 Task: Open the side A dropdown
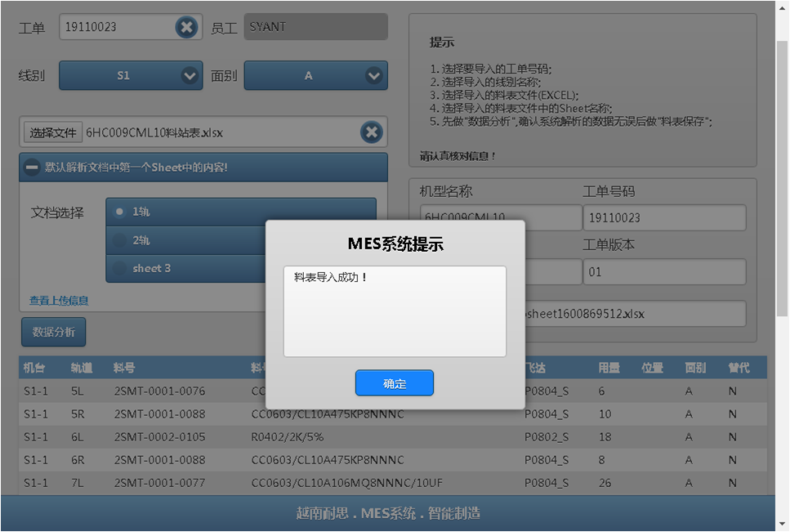click(x=315, y=76)
